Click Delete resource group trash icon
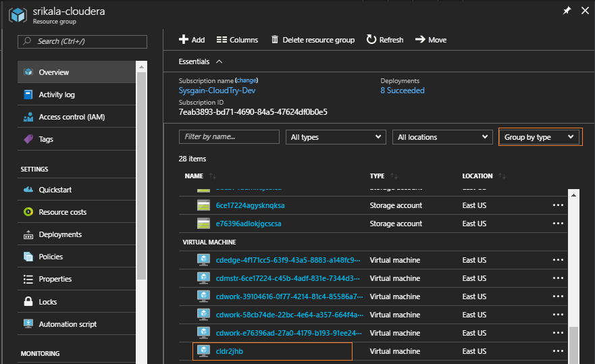595x364 pixels. (x=275, y=39)
